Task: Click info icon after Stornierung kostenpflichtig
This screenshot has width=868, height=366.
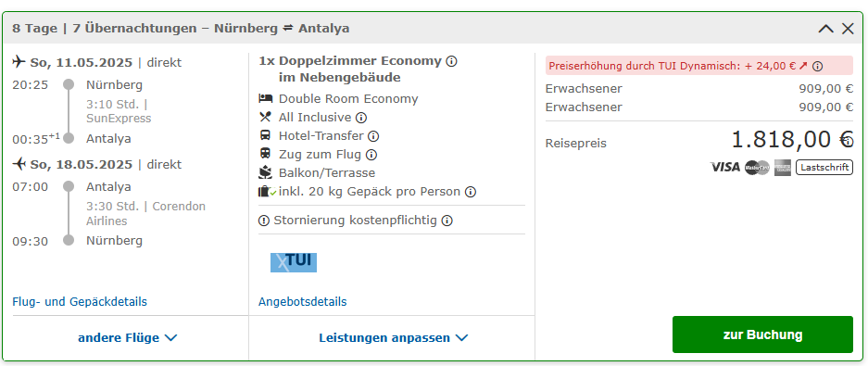Action: coord(447,221)
